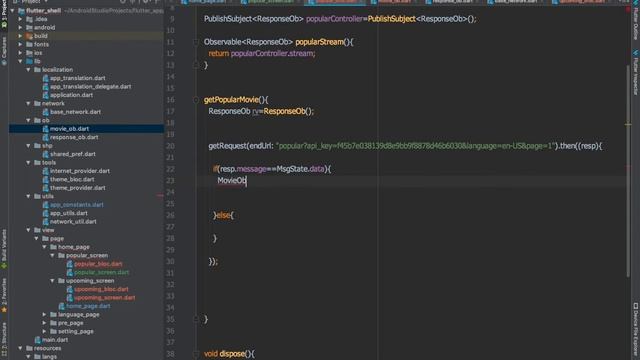Click the app_utils.dart file icon
This screenshot has width=640, height=360.
coord(45,213)
